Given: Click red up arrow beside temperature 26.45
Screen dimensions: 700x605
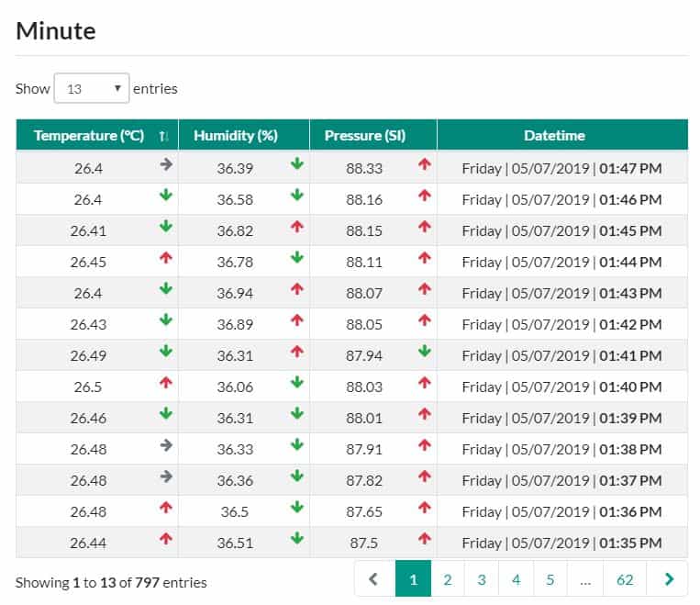Looking at the screenshot, I should click(166, 258).
